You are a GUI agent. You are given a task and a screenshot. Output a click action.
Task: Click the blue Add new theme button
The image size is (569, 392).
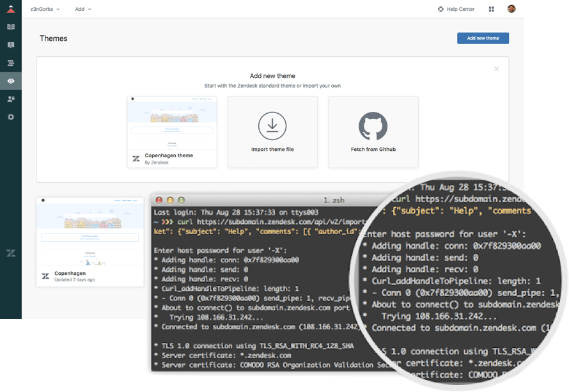click(x=483, y=38)
